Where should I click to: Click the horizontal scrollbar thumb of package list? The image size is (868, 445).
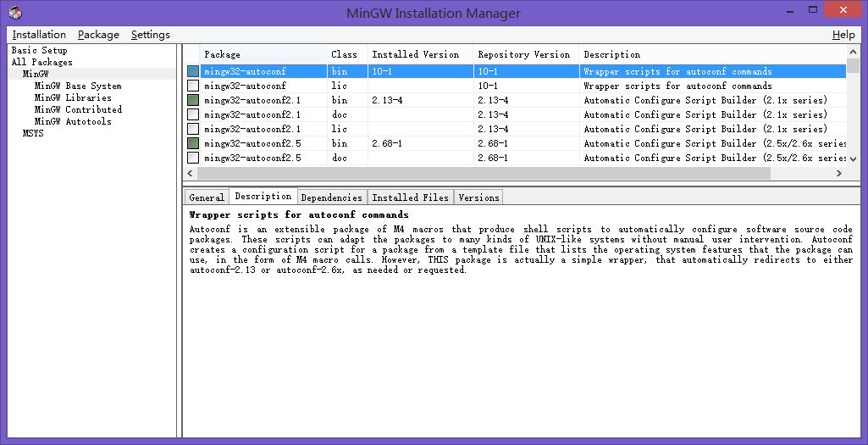coord(484,173)
